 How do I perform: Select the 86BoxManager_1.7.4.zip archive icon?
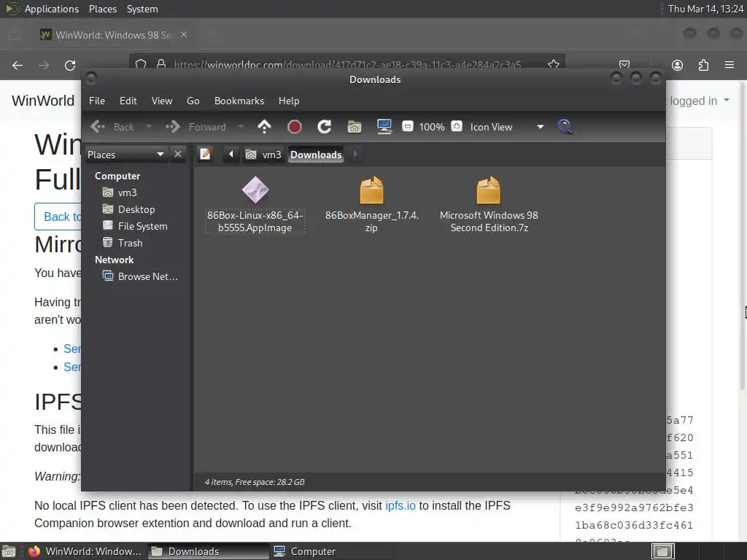(371, 190)
